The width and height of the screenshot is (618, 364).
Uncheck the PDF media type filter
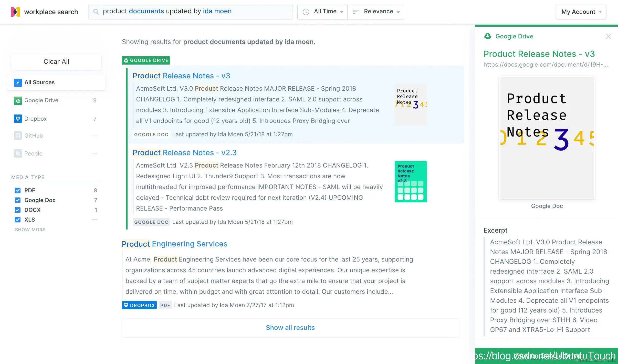[x=18, y=190]
